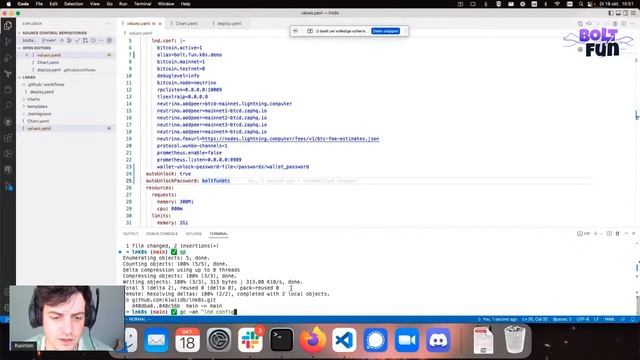Screen dimensions: 640x360
Task: Expand the templates folder
Action: point(37,107)
